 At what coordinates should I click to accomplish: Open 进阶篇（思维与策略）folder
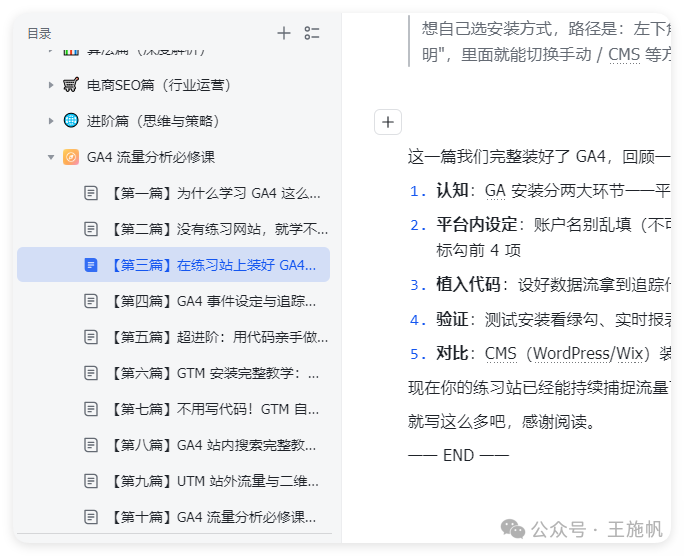tap(153, 121)
